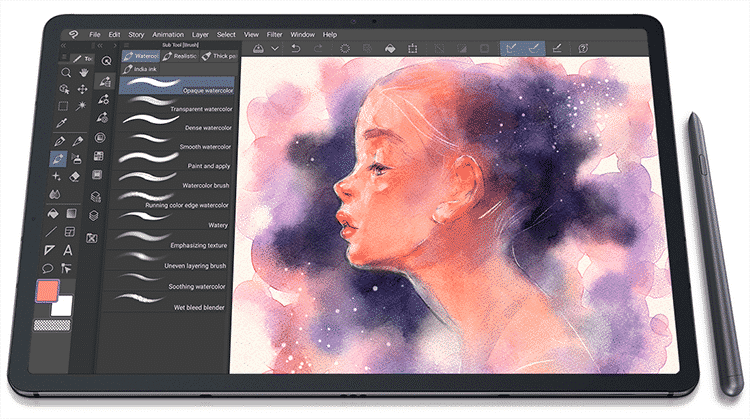Screen dimensions: 750x419
Task: Open the Window menu
Action: click(303, 34)
